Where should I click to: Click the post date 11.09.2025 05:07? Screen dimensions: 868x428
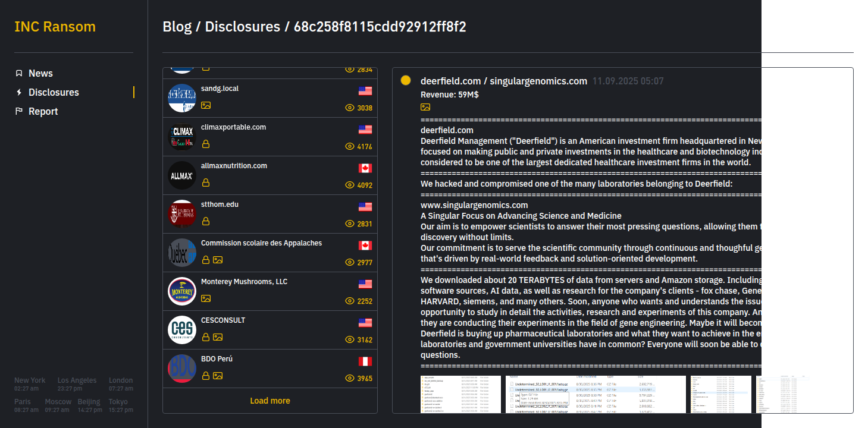(x=628, y=81)
